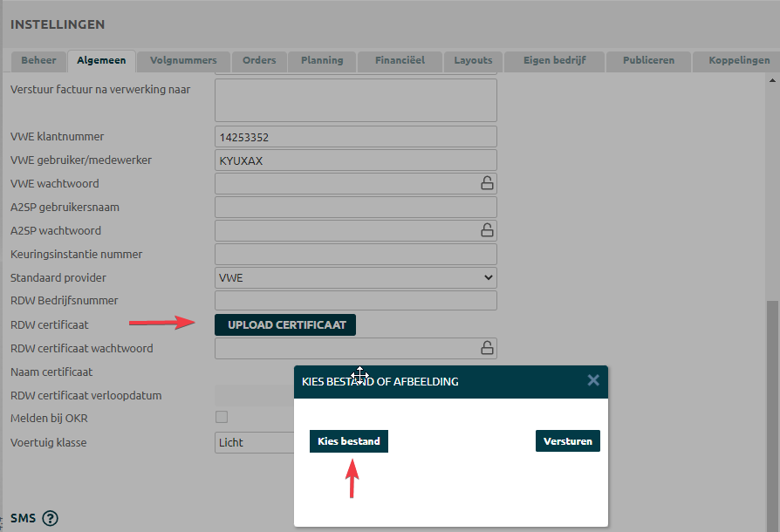
Task: Switch to the Beheer tab
Action: 38,60
